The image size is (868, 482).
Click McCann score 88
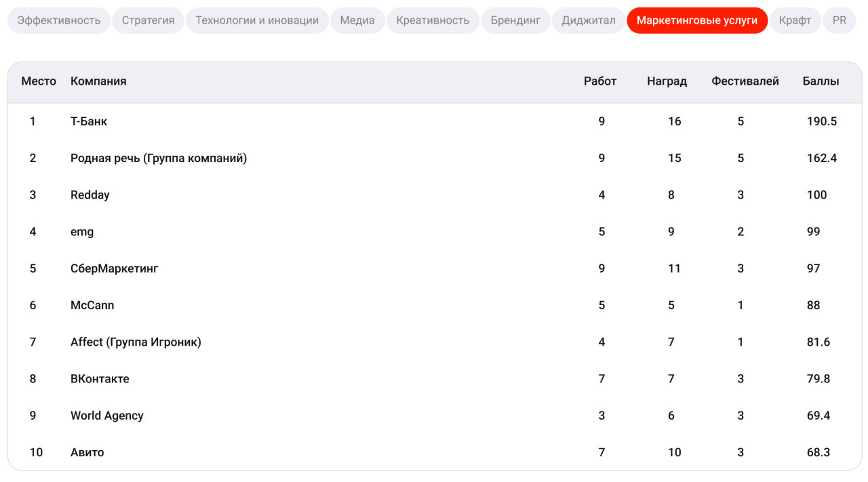coord(814,305)
